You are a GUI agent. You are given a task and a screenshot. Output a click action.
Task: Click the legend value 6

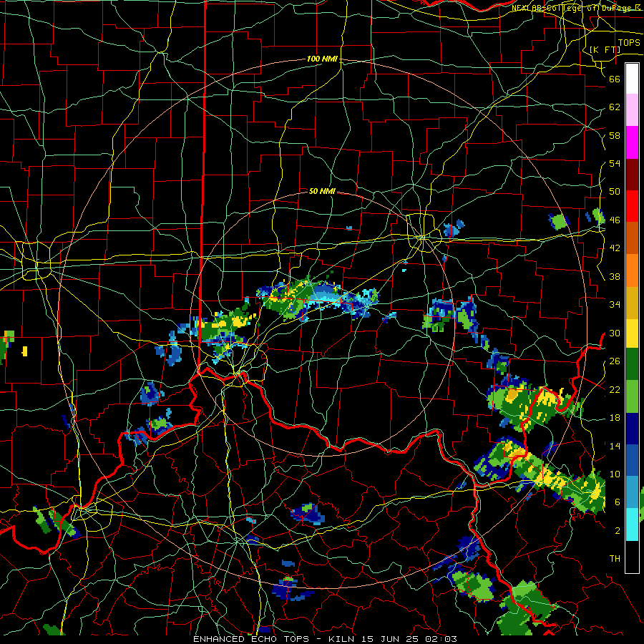(x=617, y=502)
